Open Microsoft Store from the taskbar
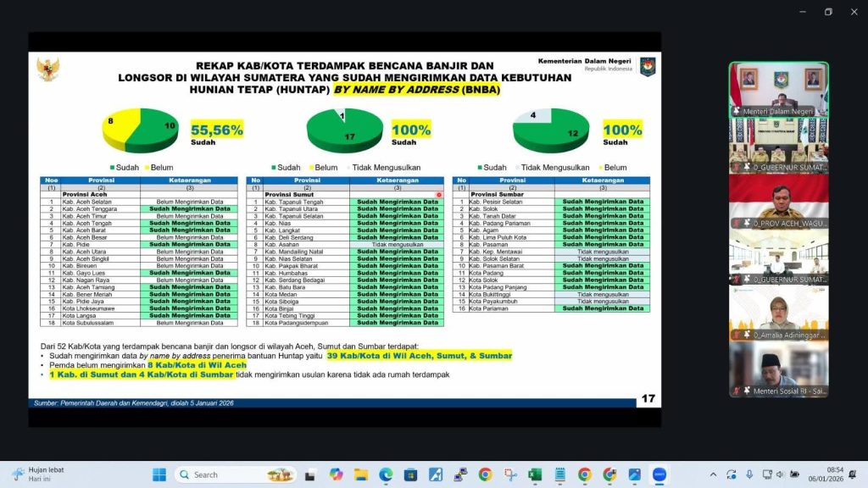868x488 pixels. [410, 474]
